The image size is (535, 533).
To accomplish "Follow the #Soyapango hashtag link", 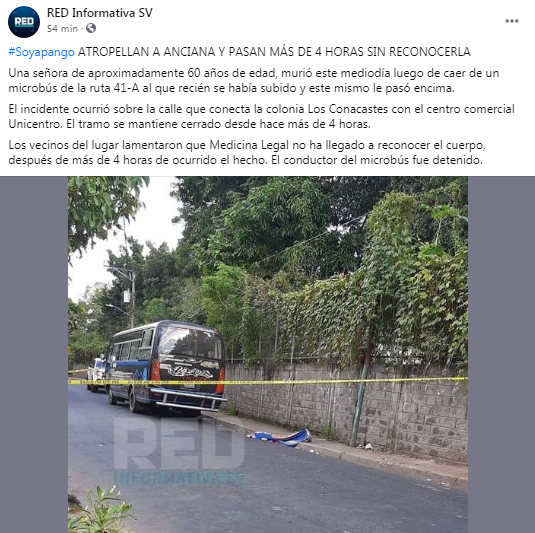I will [x=41, y=52].
